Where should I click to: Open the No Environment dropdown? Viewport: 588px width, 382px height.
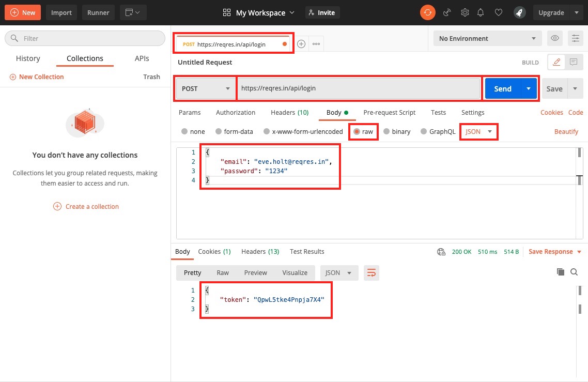[486, 38]
